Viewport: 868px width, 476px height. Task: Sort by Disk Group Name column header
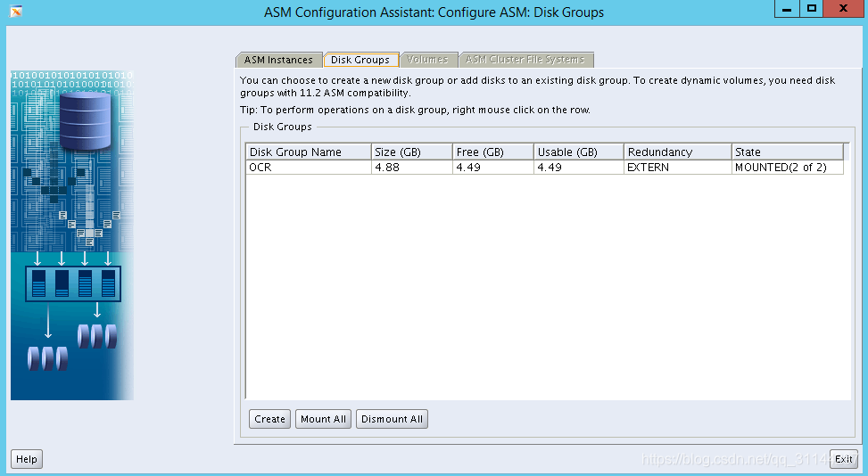click(309, 152)
